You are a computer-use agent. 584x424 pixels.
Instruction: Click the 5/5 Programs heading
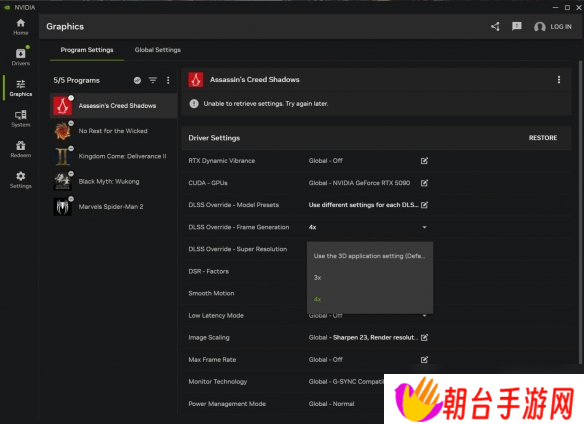click(76, 80)
